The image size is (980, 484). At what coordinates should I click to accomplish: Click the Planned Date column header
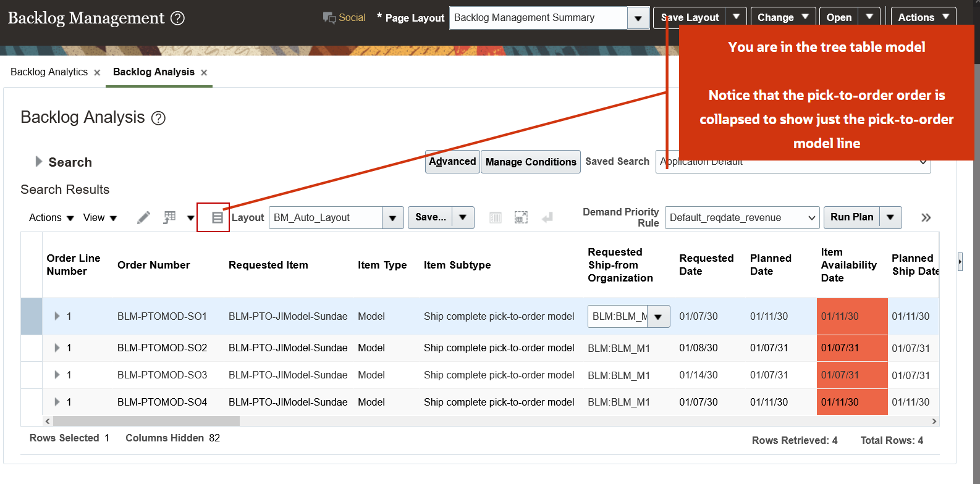tap(771, 265)
